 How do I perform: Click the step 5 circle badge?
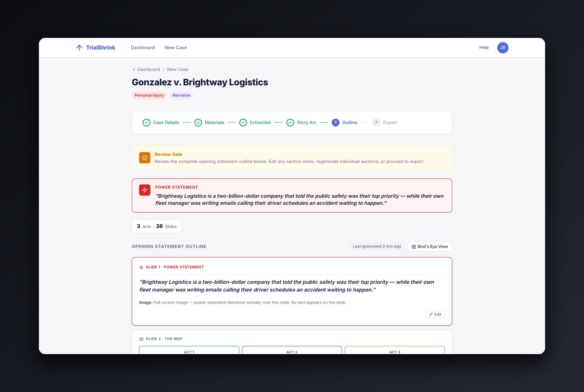[x=335, y=123]
